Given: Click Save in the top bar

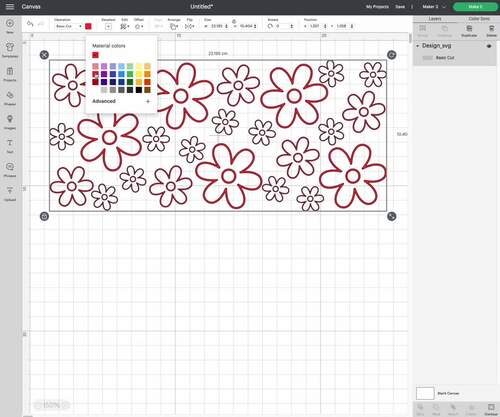Looking at the screenshot, I should pyautogui.click(x=400, y=6).
